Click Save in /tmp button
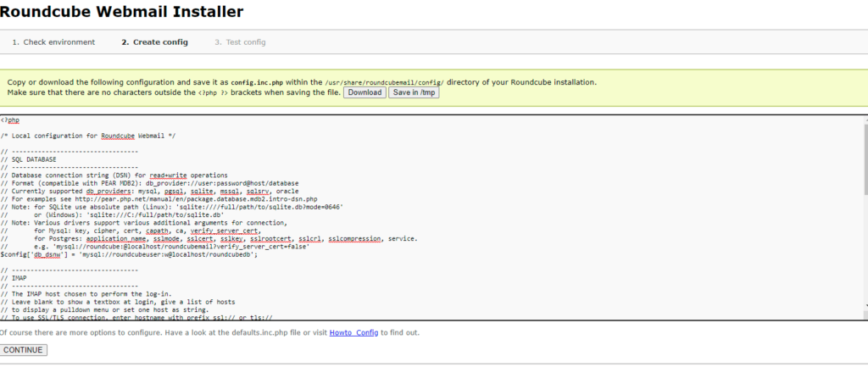The height and width of the screenshot is (373, 868). (414, 92)
